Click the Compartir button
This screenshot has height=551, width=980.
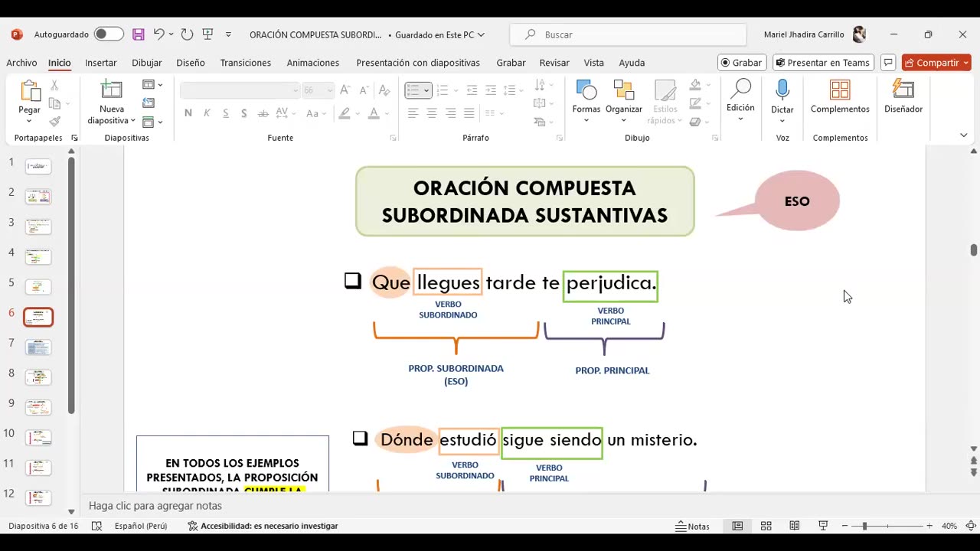[936, 63]
